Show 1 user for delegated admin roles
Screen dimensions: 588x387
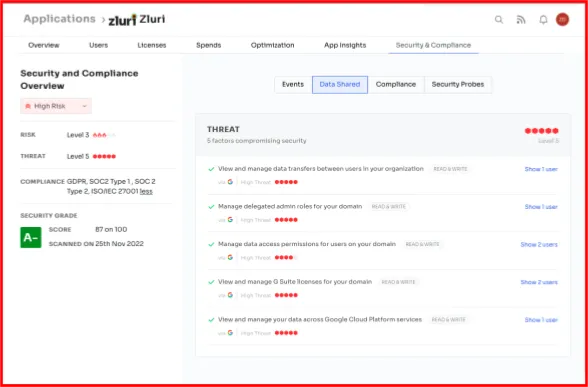(x=541, y=207)
